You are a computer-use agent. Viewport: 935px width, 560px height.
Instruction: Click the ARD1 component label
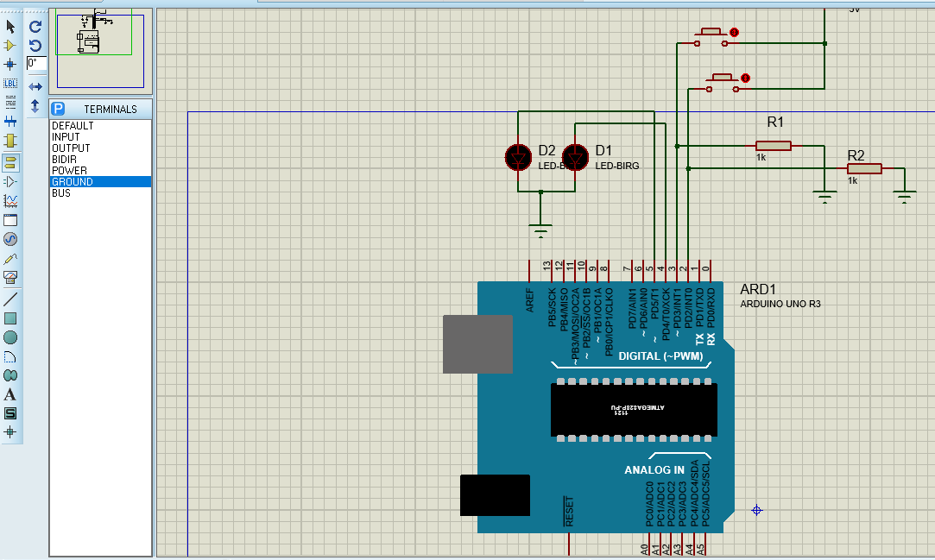[758, 289]
